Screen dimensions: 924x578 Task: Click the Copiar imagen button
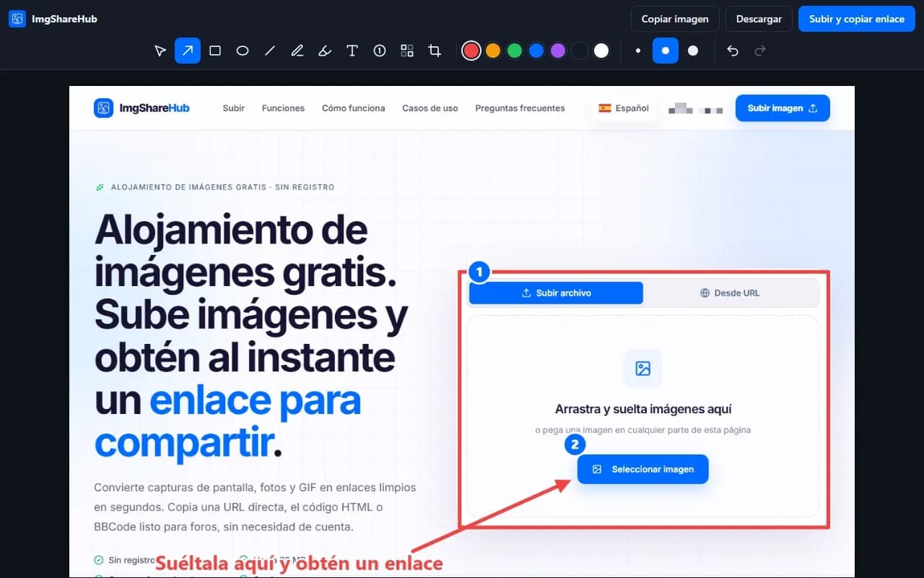(x=675, y=19)
